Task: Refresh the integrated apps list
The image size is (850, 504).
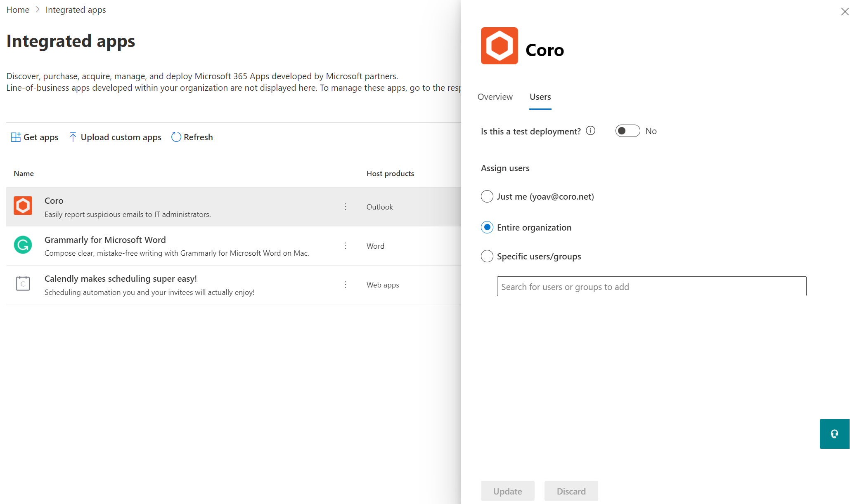Action: (x=192, y=137)
